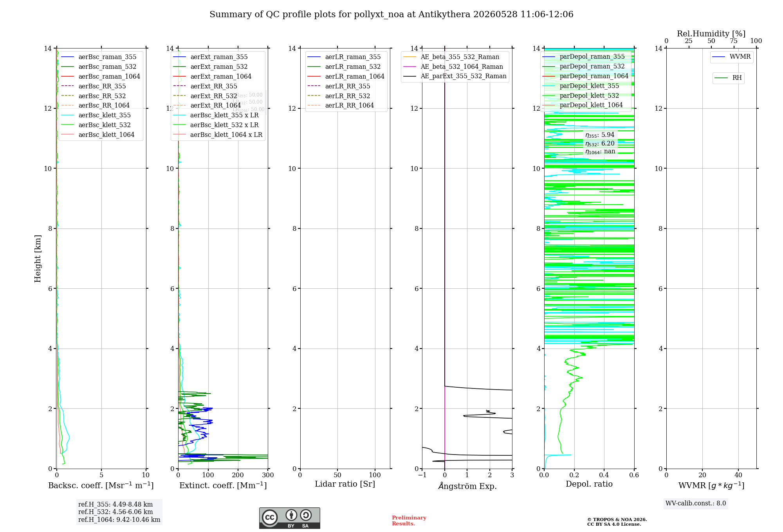
Task: Click the RH legend entry
Action: [728, 78]
